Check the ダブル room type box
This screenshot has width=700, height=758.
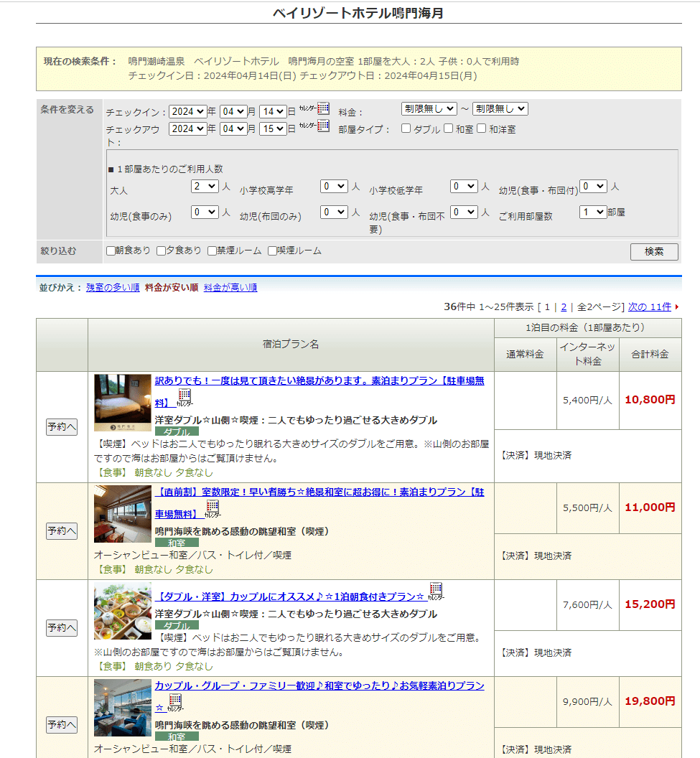[x=406, y=129]
